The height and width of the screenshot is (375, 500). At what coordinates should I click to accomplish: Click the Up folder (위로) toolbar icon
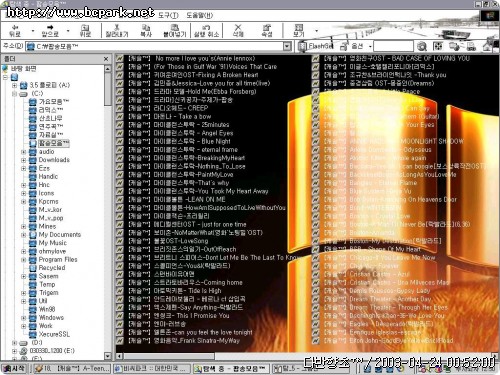click(x=85, y=30)
